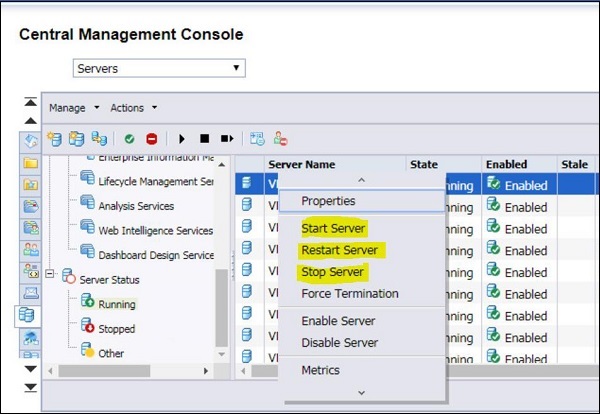Click the Folders icon in left sidebar

(x=30, y=162)
